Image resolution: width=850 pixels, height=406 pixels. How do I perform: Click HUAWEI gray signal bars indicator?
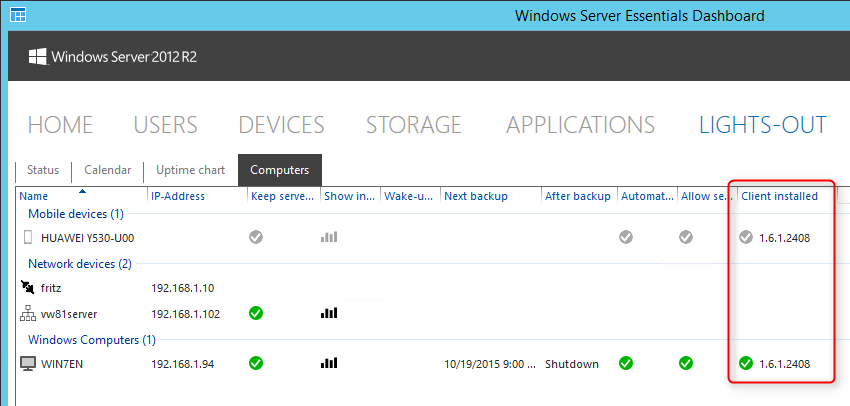click(x=329, y=237)
